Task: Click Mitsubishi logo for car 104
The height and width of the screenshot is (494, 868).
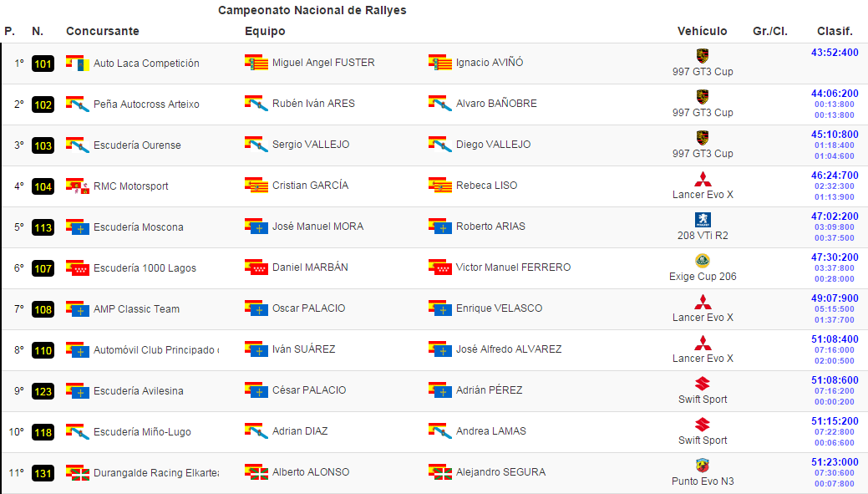Action: pyautogui.click(x=703, y=179)
